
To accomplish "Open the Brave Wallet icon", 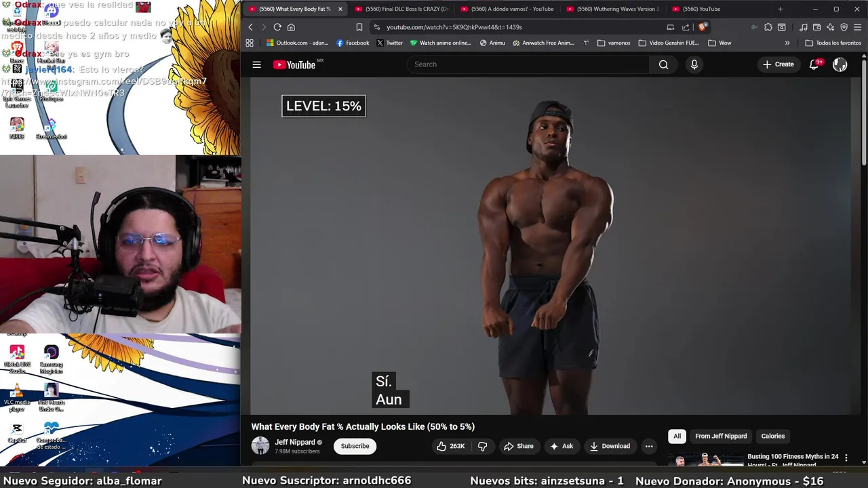I will pos(817,27).
